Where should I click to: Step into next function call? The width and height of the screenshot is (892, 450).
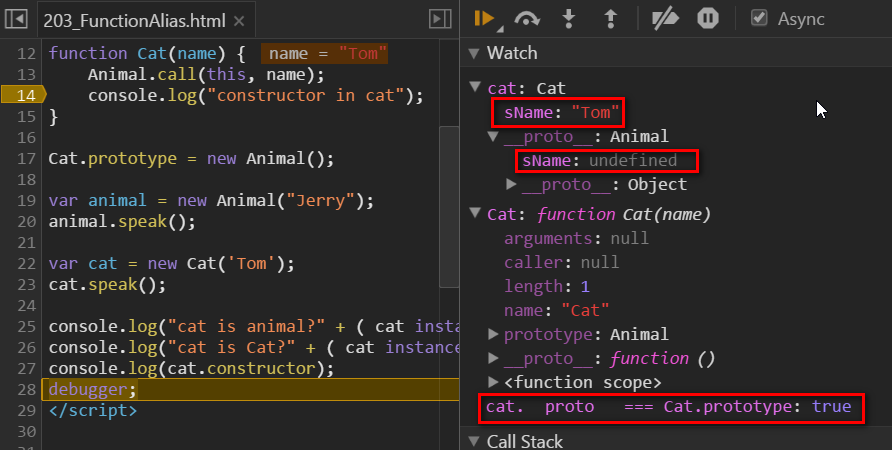[x=568, y=19]
